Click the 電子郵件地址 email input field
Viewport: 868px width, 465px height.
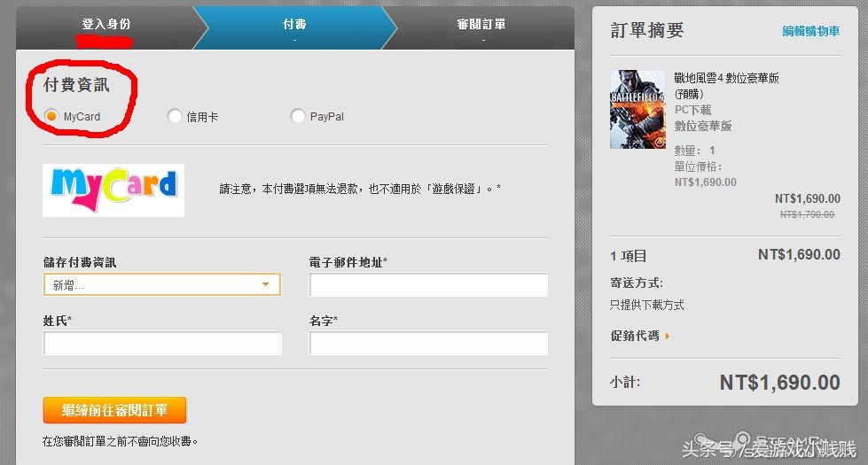pos(428,284)
